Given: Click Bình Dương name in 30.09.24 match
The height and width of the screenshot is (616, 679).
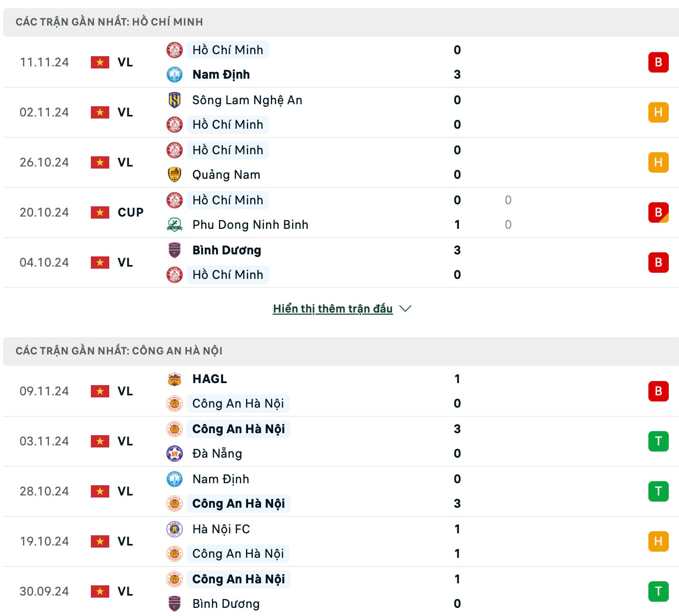Looking at the screenshot, I should pos(226,604).
